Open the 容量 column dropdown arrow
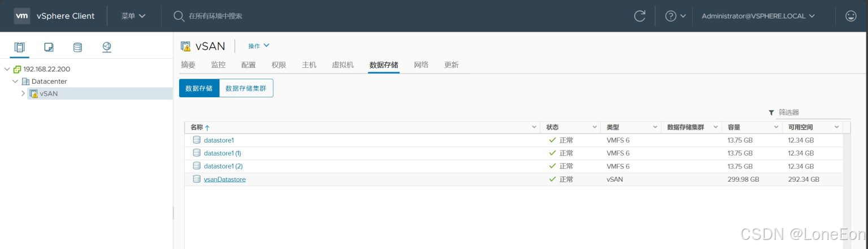 tap(776, 127)
